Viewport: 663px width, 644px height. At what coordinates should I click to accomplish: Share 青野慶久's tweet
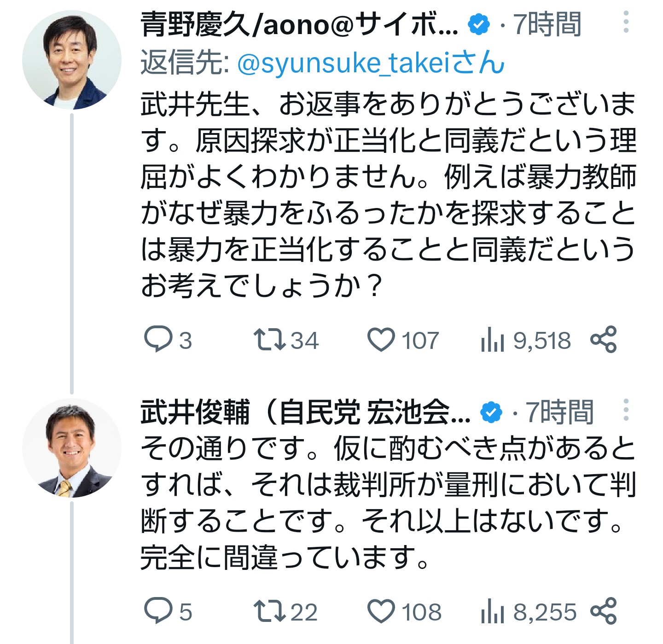603,340
